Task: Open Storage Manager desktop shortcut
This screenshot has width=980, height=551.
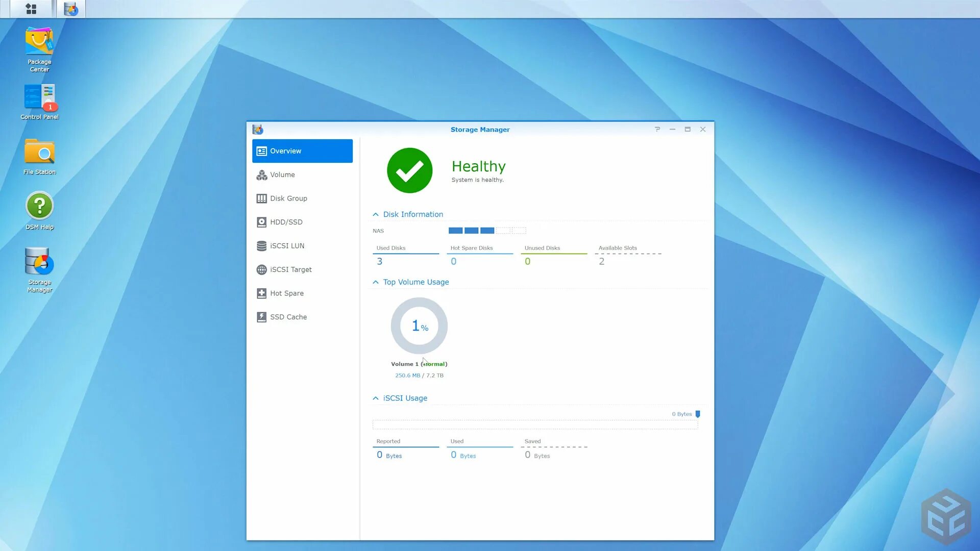Action: (39, 263)
